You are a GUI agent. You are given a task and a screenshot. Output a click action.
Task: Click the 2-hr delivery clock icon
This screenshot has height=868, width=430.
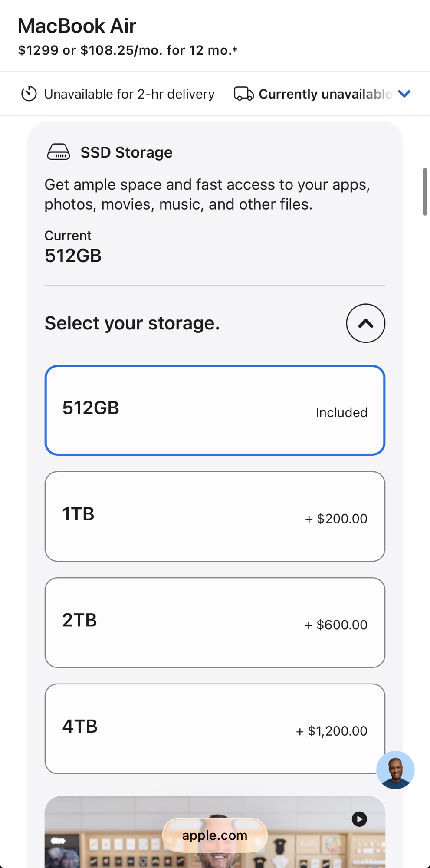[x=29, y=94]
